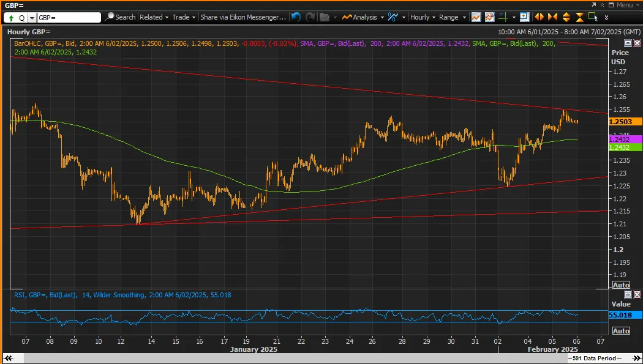Select the green crosshair cursor tool
Viewport: 643px width, 364px height.
pyautogui.click(x=503, y=17)
